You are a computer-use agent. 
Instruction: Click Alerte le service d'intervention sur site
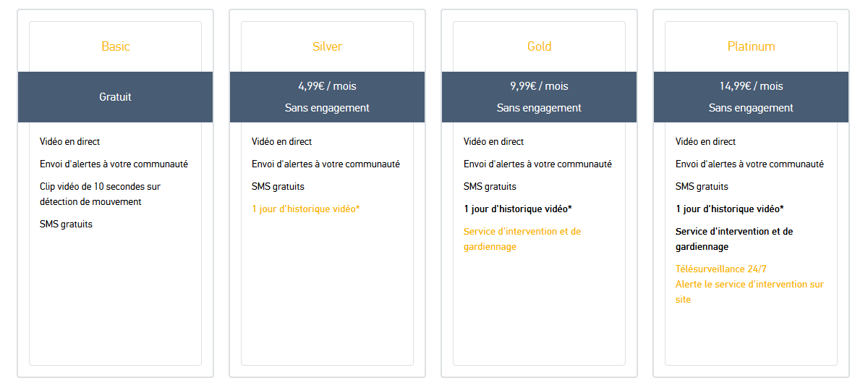[749, 292]
